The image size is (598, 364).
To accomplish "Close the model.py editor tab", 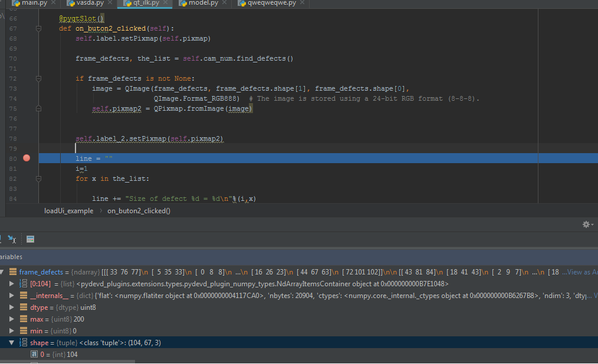I will [x=224, y=3].
